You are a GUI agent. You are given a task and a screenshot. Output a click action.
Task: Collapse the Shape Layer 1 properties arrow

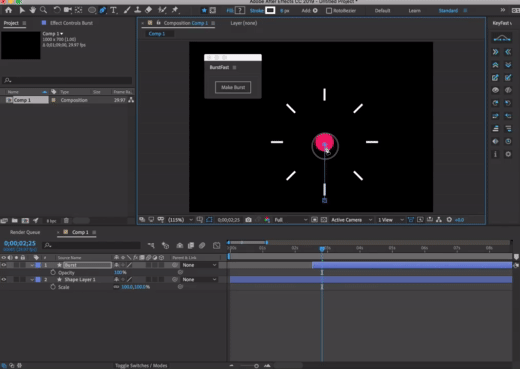point(32,279)
